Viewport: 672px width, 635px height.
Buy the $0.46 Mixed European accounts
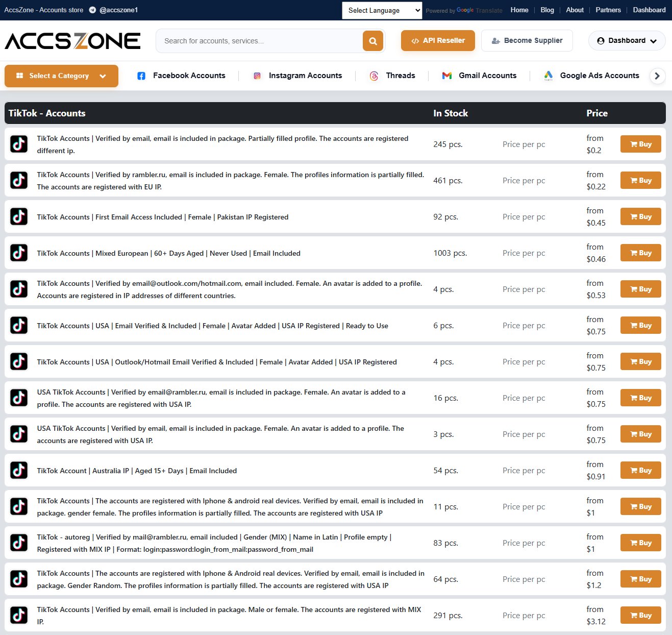click(x=641, y=253)
